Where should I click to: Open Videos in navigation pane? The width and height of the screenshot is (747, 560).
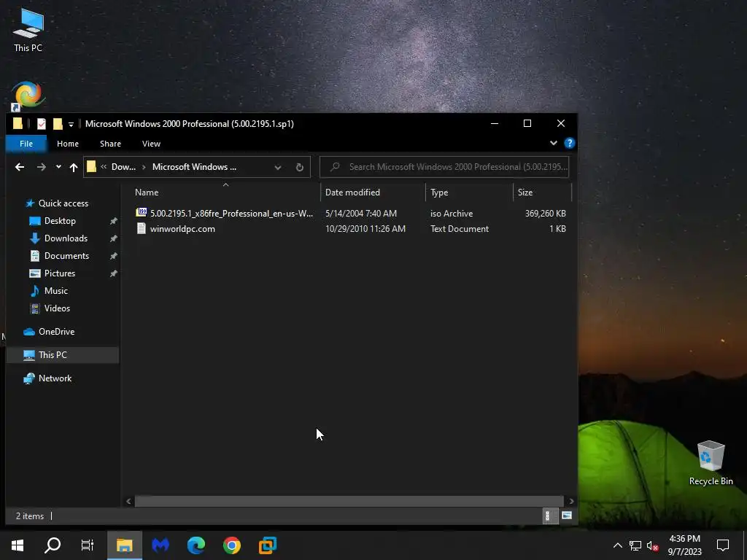(57, 308)
